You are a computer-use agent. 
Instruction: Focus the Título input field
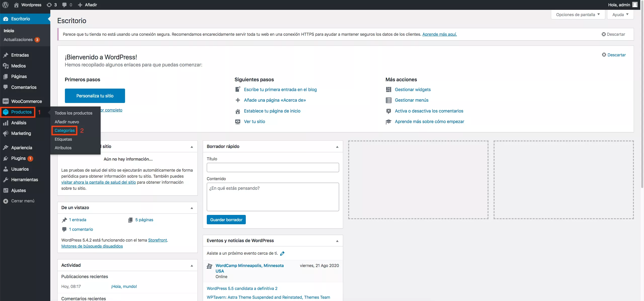[273, 167]
